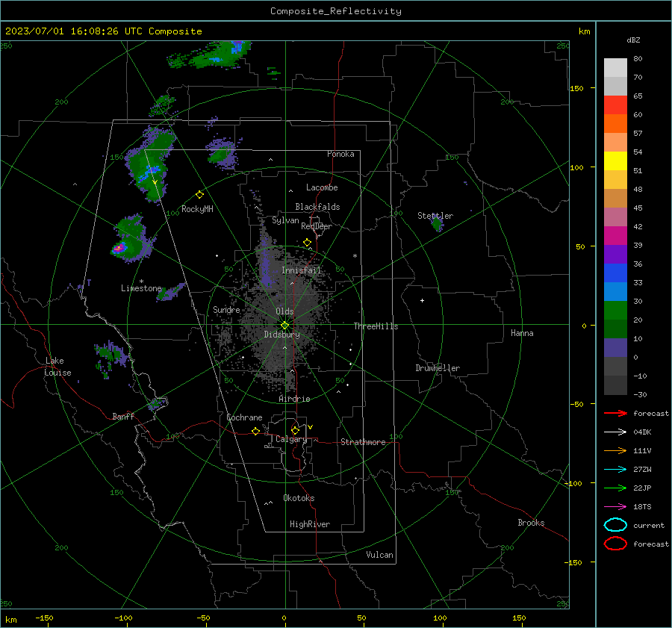
Task: Click the Vulcan town label
Action: coord(379,555)
